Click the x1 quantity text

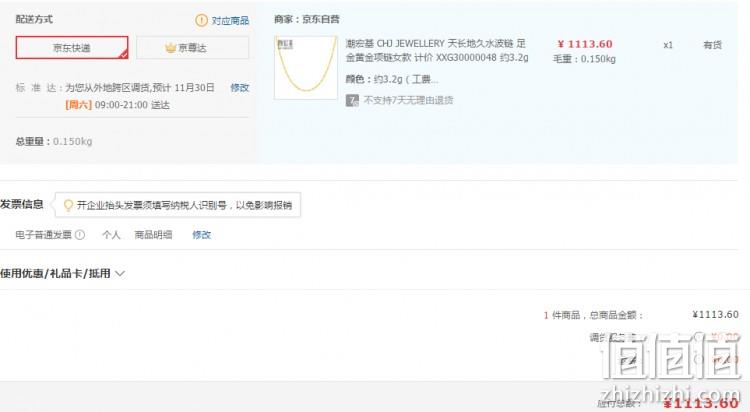click(668, 45)
